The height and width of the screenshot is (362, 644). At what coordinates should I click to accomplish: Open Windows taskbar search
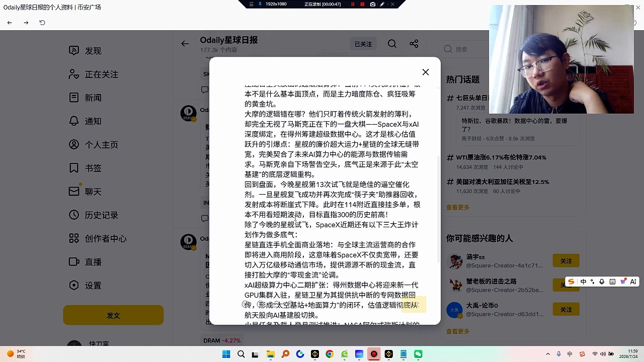(241, 354)
